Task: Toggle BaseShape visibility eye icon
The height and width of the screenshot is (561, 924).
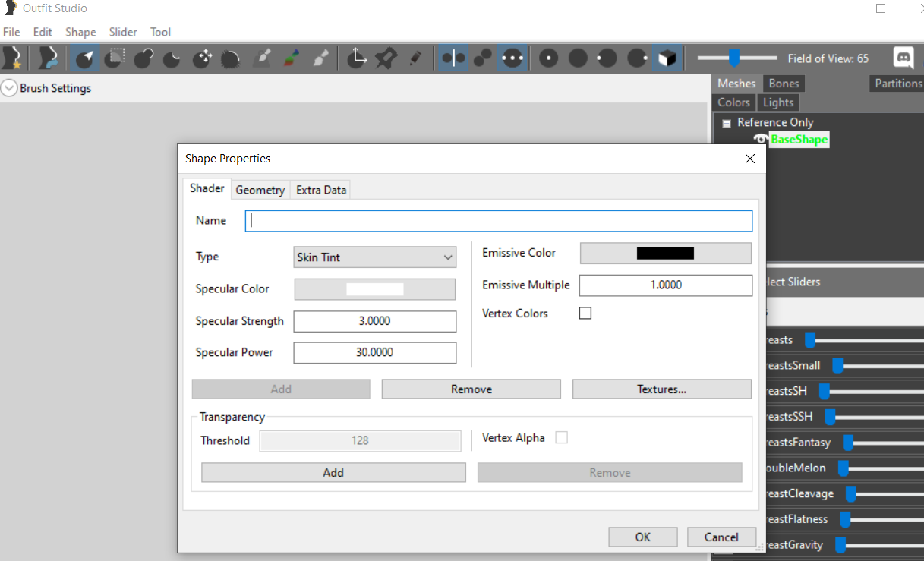Action: click(x=760, y=140)
